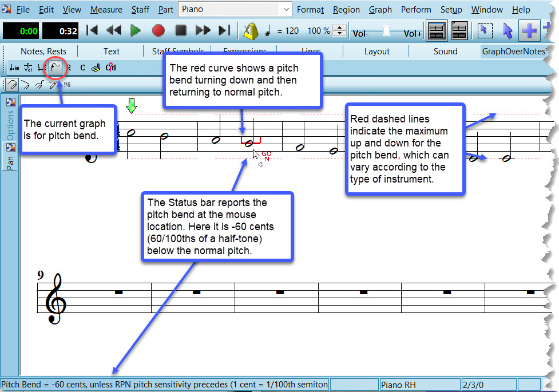Click the zoom percentage stepper arrows
This screenshot has height=392, width=559.
coord(340,31)
